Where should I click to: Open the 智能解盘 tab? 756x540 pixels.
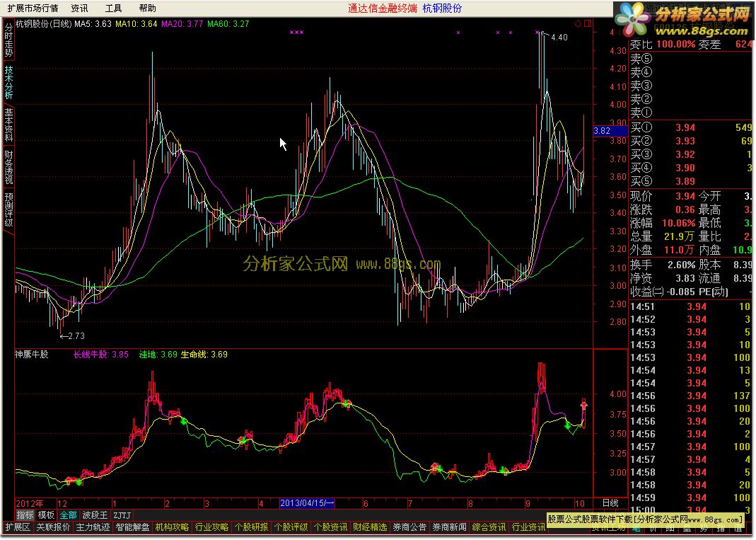(132, 527)
